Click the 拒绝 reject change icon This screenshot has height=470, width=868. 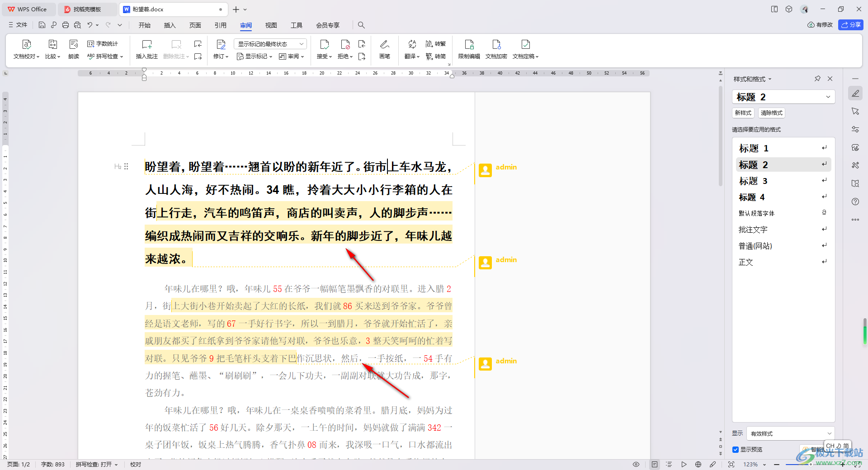pos(345,44)
